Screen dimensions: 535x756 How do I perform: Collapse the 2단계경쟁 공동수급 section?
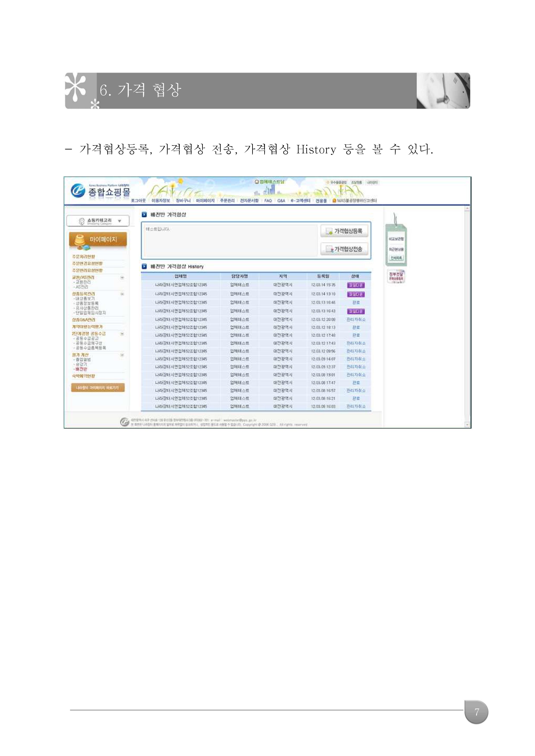122,334
